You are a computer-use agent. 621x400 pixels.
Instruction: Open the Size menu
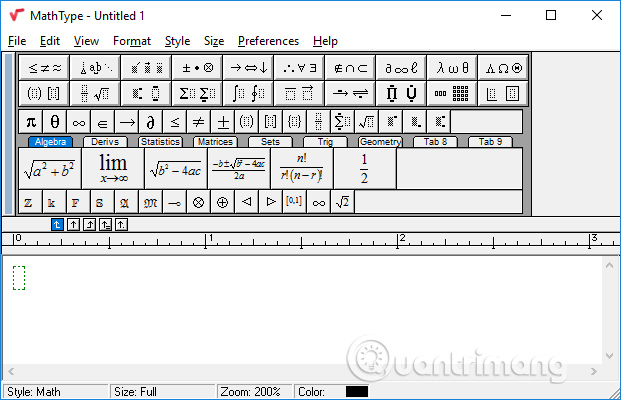point(214,41)
